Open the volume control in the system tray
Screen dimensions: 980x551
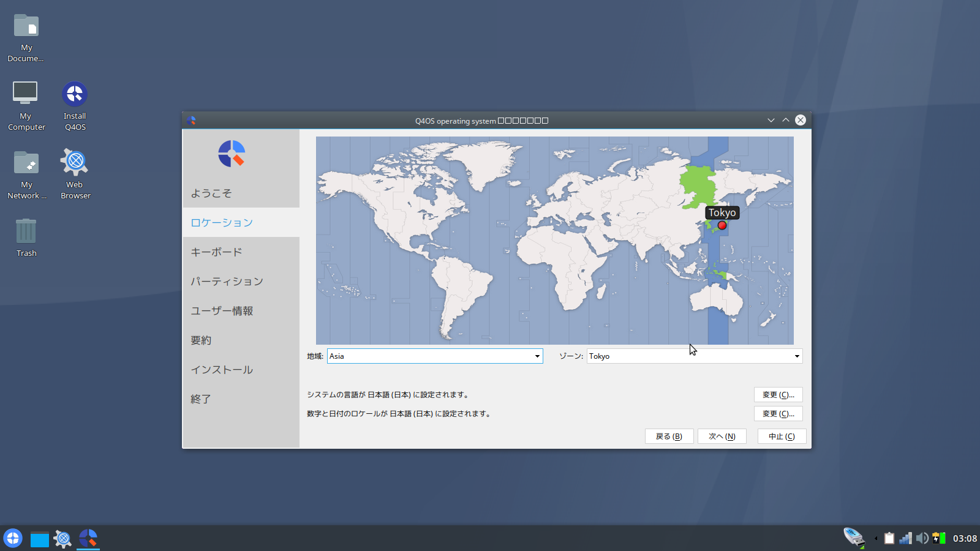[x=922, y=539]
